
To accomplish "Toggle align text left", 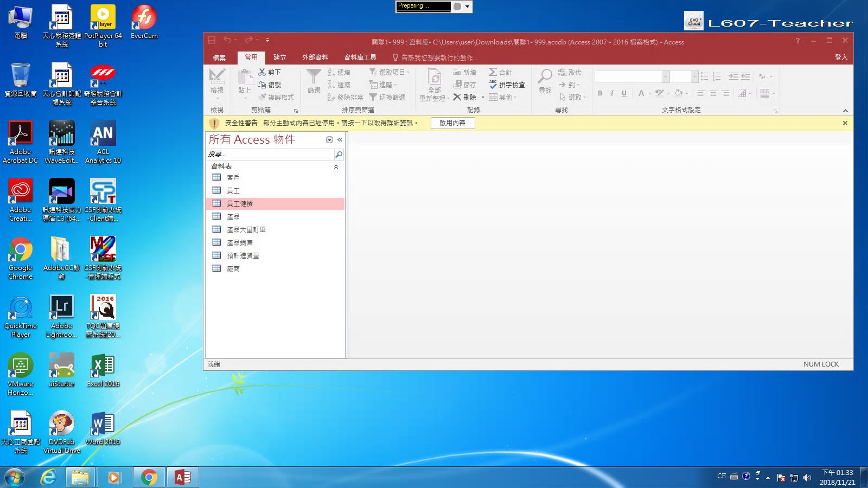I will tap(701, 93).
